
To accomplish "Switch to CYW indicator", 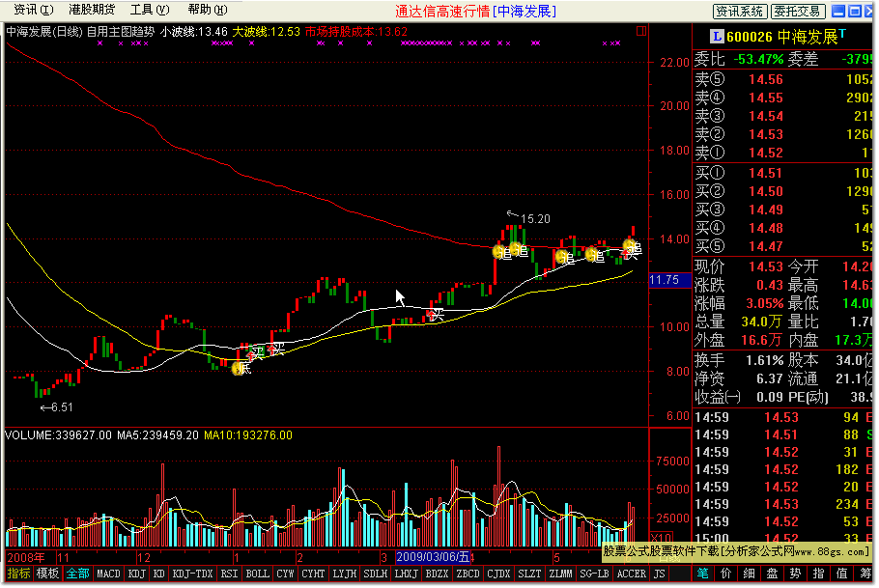I will (x=285, y=574).
